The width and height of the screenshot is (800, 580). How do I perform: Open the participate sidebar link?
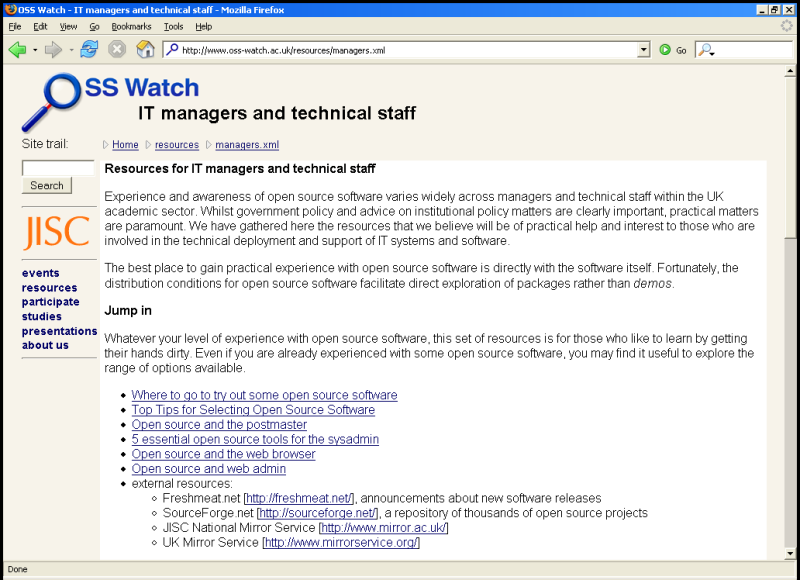click(x=51, y=302)
